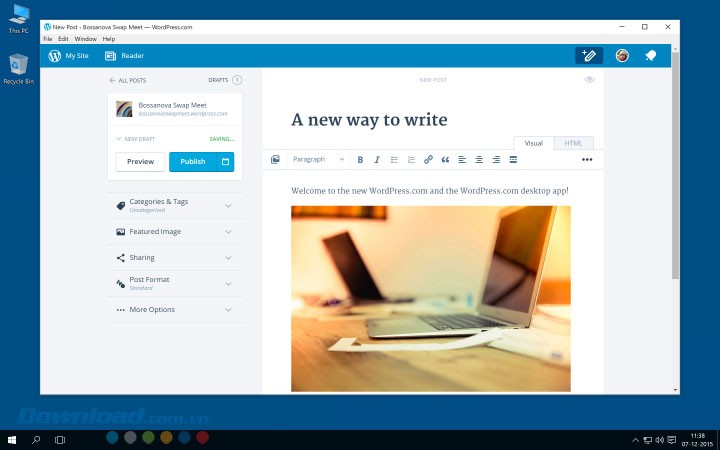Screen dimensions: 720x450
Task: Open the taskbar search icon
Action: pos(36,440)
